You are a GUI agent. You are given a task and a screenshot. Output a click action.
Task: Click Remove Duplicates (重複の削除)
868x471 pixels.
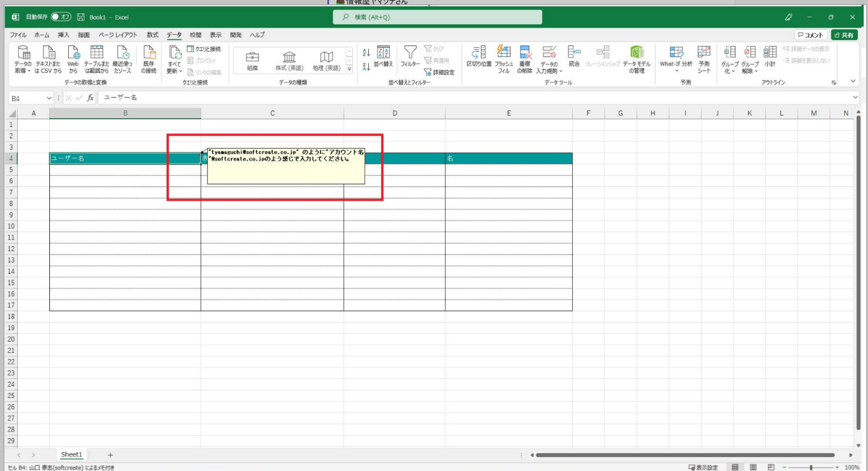pyautogui.click(x=525, y=59)
